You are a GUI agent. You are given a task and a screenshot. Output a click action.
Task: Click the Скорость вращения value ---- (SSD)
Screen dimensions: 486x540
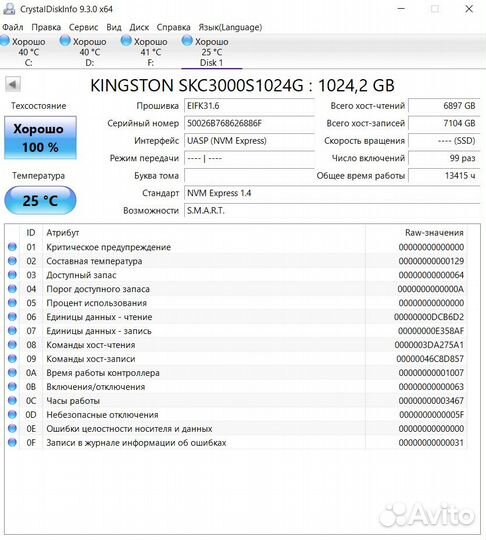(444, 141)
